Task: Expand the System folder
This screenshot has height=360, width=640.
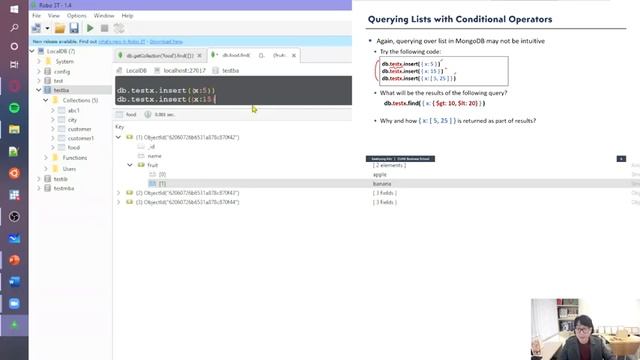Action: [x=39, y=61]
